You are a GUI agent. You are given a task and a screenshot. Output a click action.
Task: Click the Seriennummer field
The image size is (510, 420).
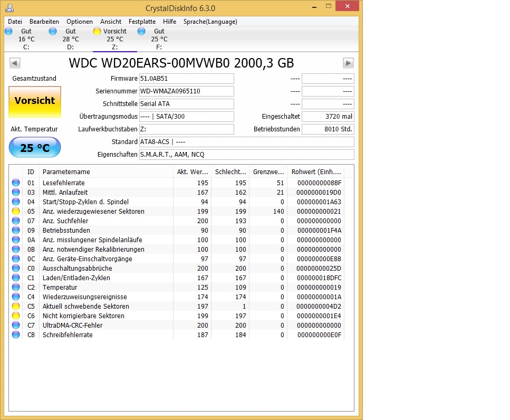pos(186,91)
